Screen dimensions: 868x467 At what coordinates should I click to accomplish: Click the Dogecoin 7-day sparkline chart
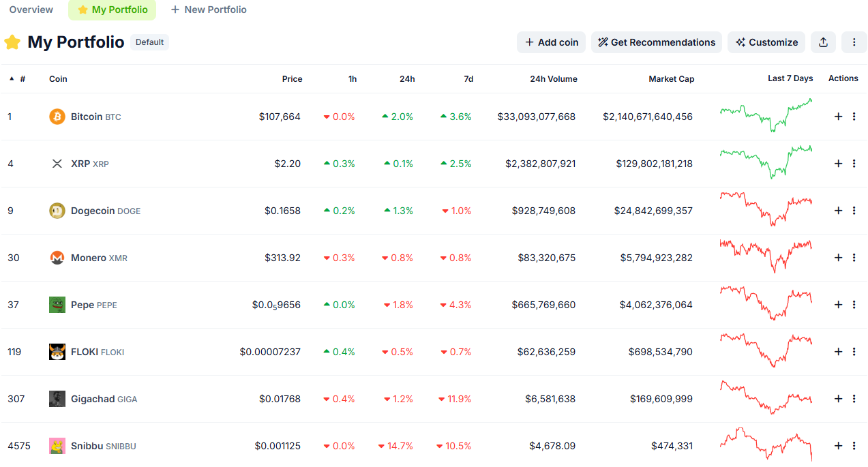point(766,209)
